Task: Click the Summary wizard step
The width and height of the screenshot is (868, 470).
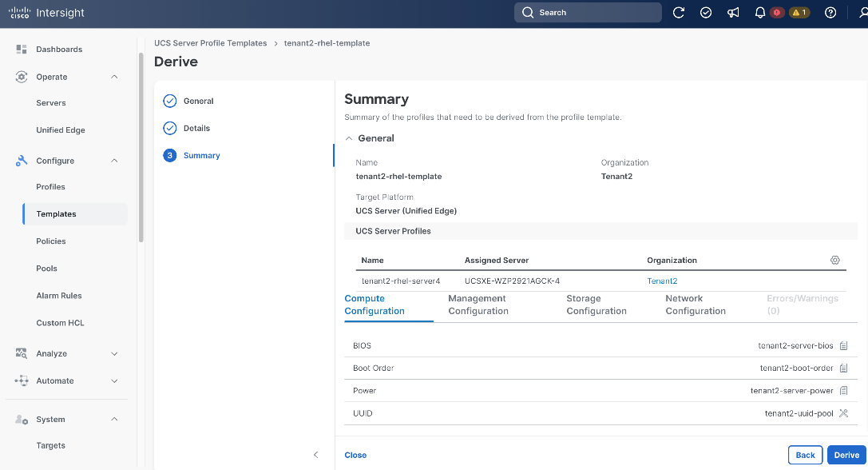Action: 201,156
